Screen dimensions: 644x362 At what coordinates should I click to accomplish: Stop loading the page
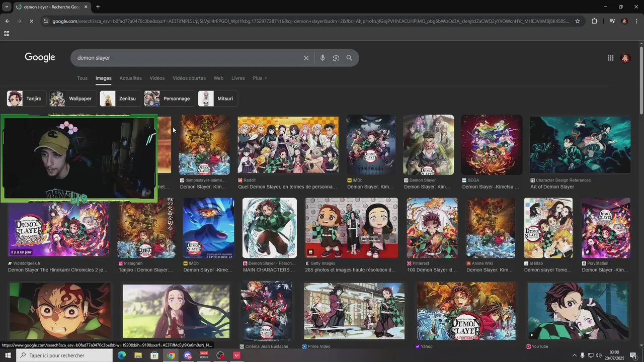point(32,21)
